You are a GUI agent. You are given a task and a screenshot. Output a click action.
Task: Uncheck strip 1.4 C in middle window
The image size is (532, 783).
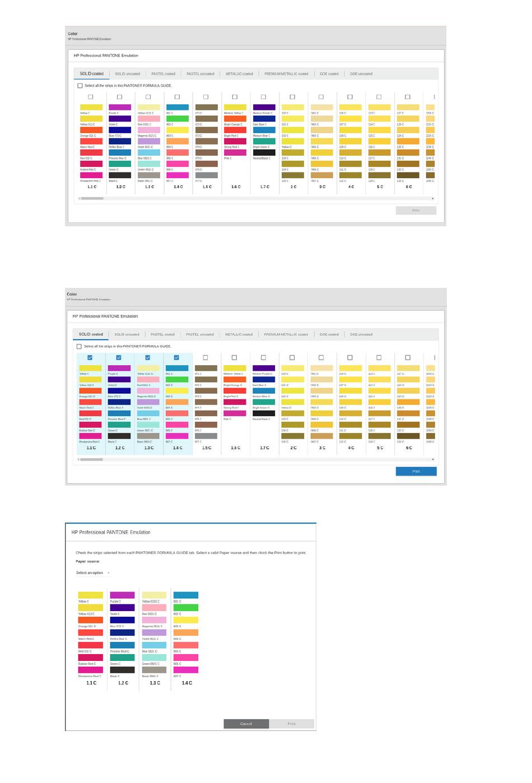176,357
